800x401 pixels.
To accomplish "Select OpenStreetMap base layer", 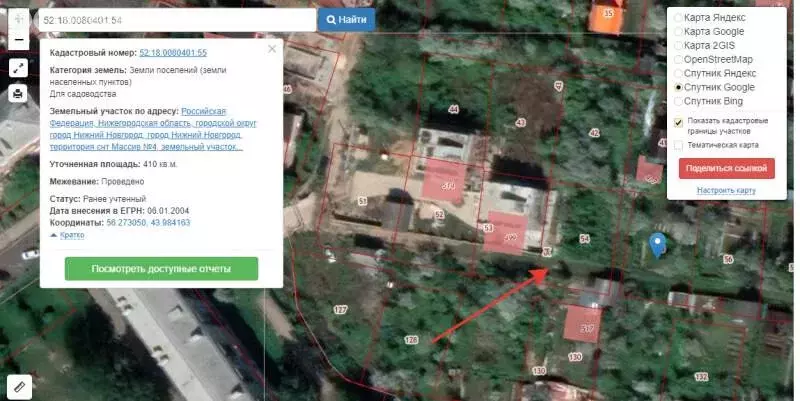I will pyautogui.click(x=679, y=60).
